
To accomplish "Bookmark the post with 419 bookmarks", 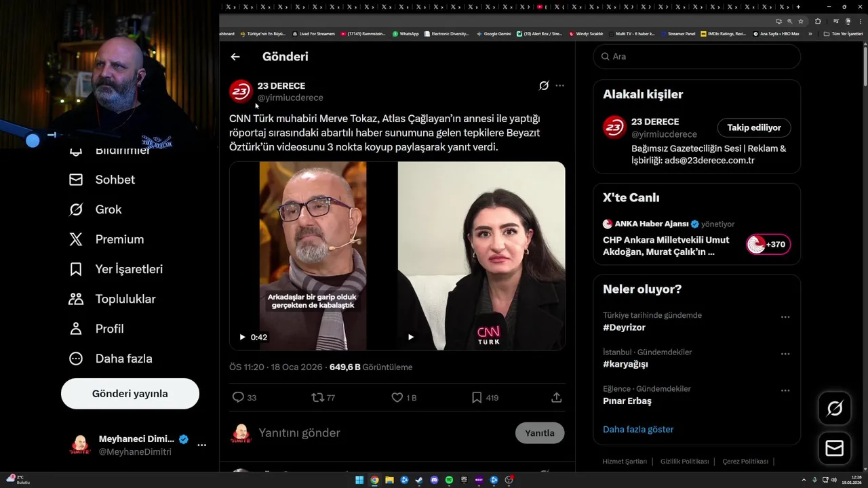I will point(477,398).
